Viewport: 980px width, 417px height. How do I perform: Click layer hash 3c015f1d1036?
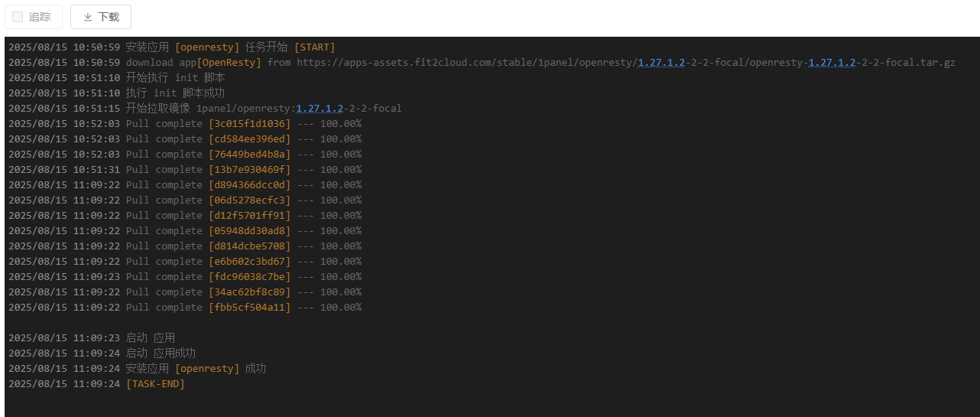(249, 124)
